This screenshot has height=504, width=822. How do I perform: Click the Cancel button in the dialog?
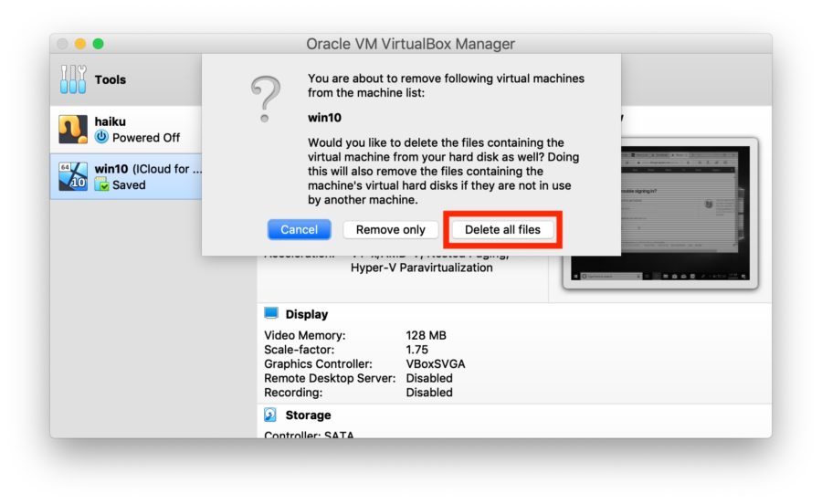point(299,229)
